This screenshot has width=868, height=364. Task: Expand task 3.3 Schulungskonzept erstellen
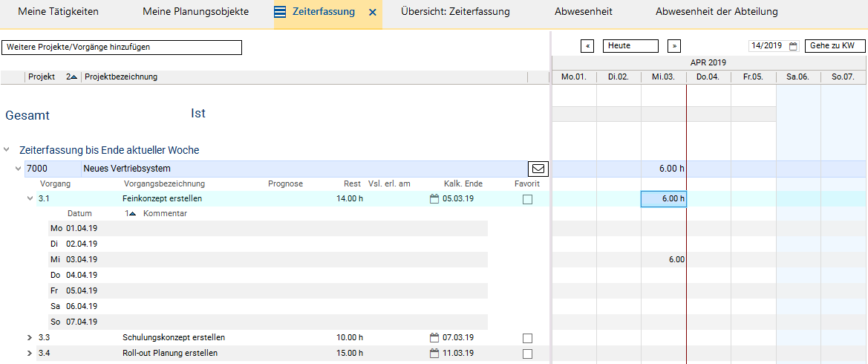[30, 337]
